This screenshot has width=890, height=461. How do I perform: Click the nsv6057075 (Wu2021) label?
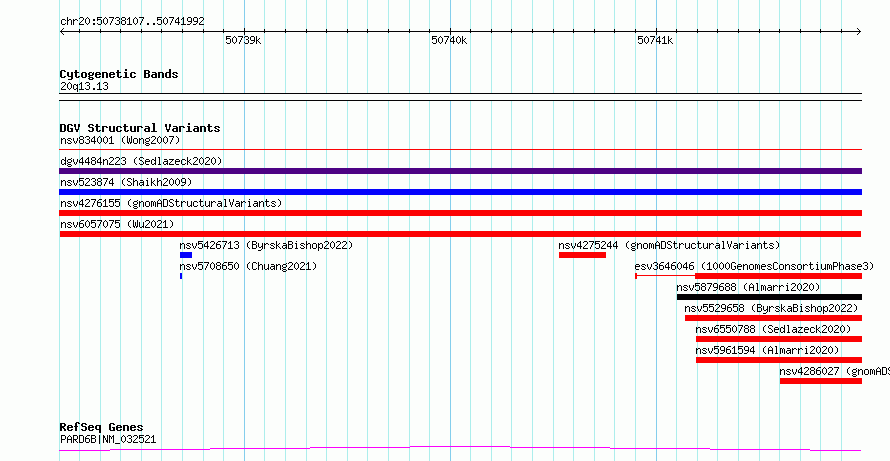click(x=117, y=224)
